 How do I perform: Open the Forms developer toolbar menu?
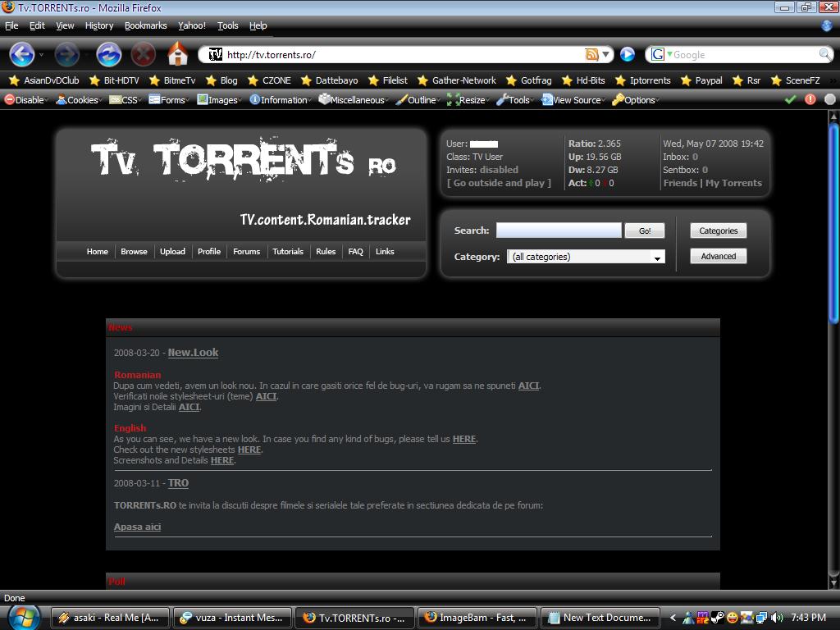169,100
